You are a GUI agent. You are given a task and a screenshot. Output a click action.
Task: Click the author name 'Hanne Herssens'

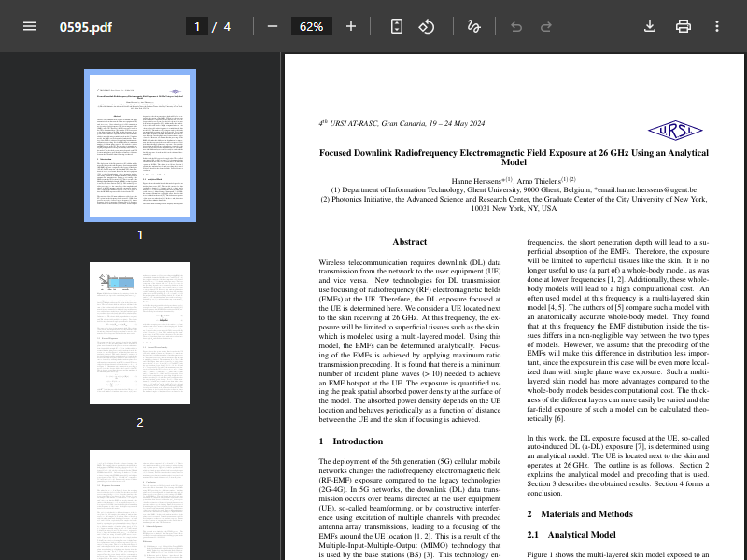[x=476, y=181]
